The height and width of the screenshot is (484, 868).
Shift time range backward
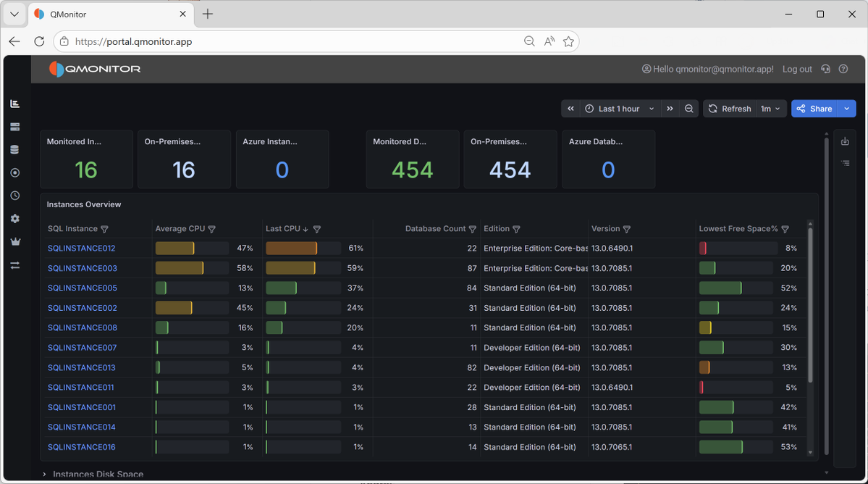[x=570, y=109]
